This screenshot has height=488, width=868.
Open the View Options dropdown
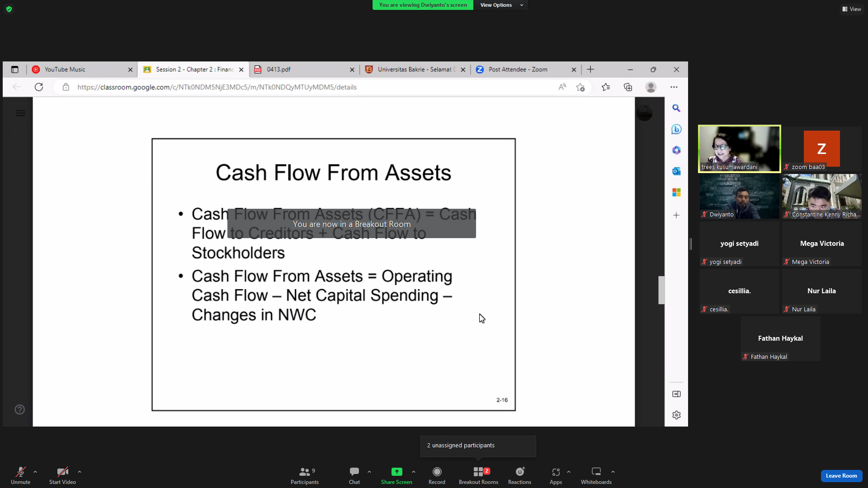pos(501,5)
